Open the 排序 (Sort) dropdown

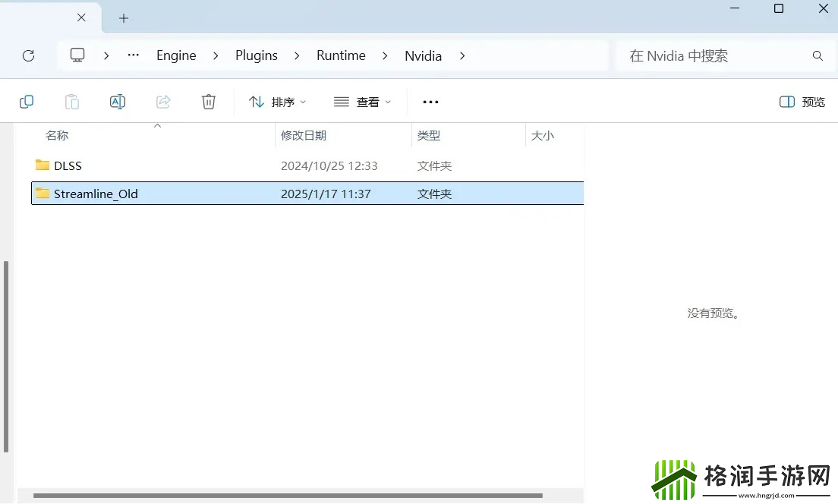(x=276, y=101)
